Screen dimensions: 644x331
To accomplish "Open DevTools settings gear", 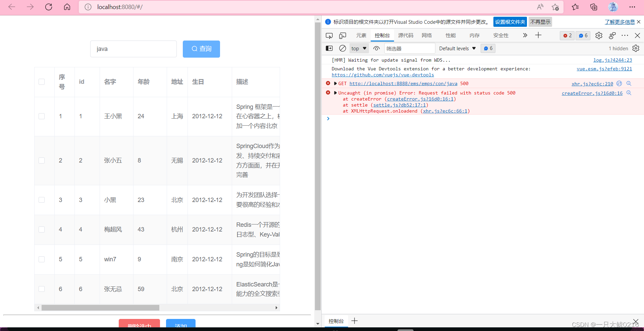I will (x=599, y=36).
